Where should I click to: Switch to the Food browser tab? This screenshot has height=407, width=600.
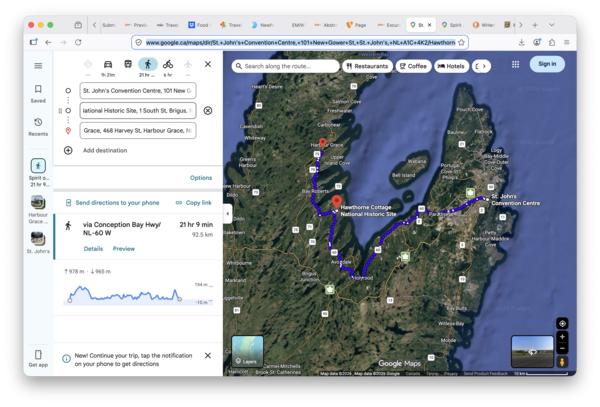click(x=199, y=25)
